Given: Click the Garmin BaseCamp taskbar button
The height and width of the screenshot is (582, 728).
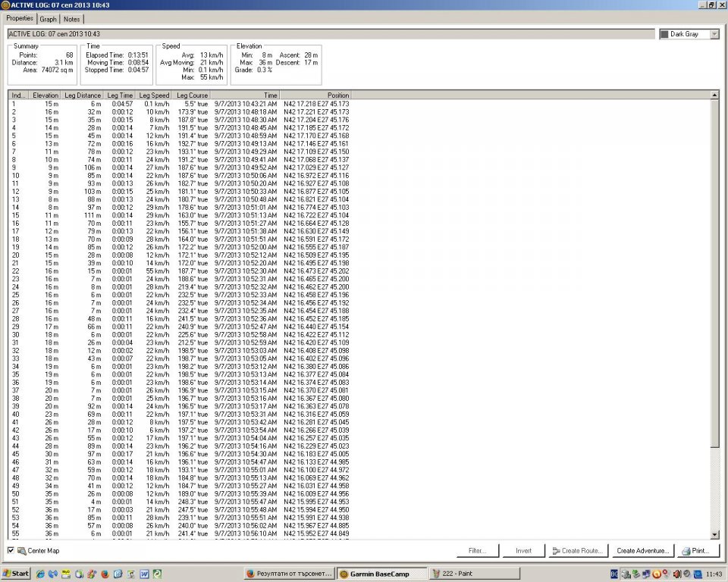Looking at the screenshot, I should (x=382, y=574).
